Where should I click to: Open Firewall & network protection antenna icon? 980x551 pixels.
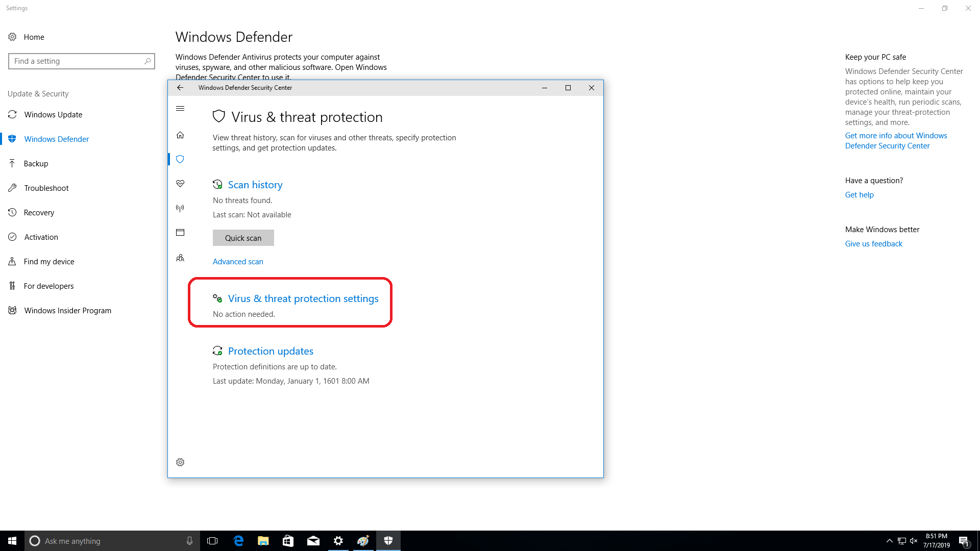coord(180,208)
